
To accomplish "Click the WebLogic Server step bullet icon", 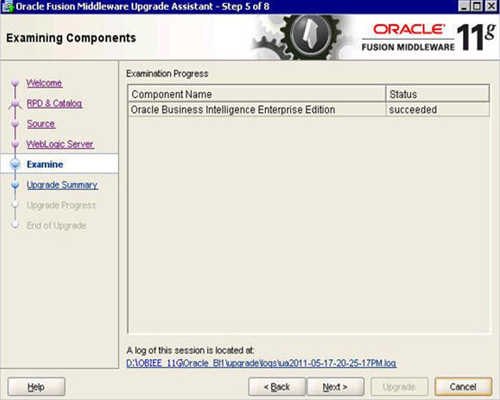I will coord(15,144).
